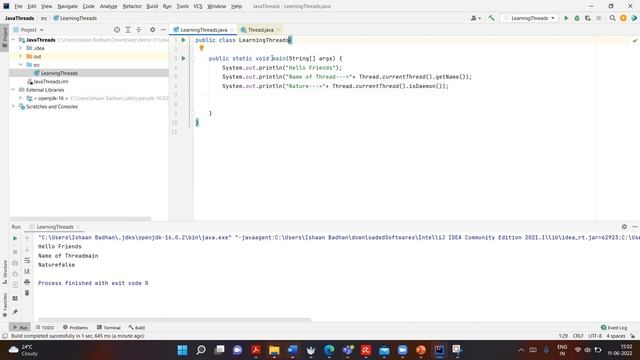Open Run panel settings gear
Viewport: 640px width, 360px height.
(624, 227)
